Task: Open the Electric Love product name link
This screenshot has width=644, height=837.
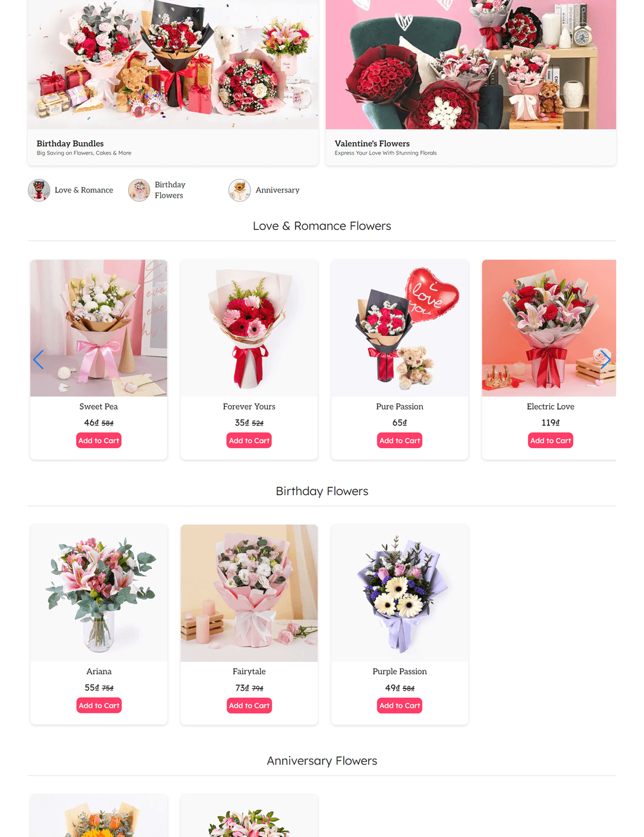Action: [x=551, y=406]
